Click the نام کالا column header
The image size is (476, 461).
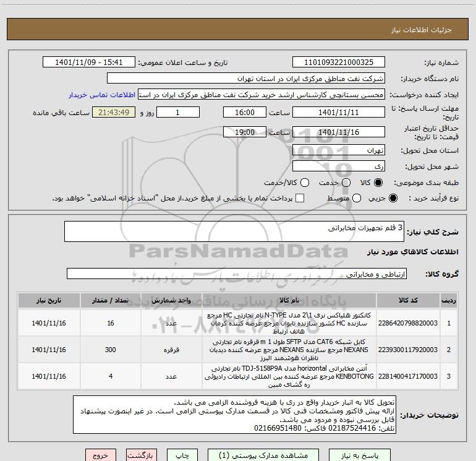pos(289,301)
